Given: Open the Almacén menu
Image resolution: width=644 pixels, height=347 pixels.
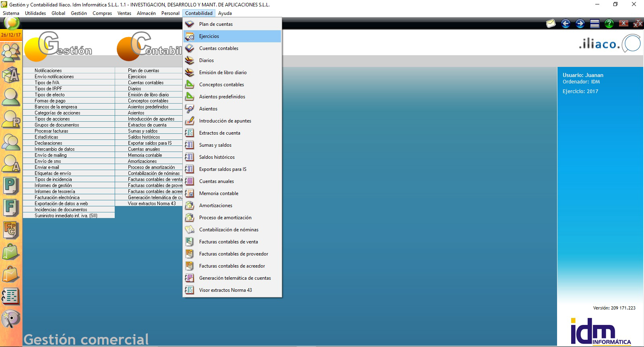Looking at the screenshot, I should (146, 13).
